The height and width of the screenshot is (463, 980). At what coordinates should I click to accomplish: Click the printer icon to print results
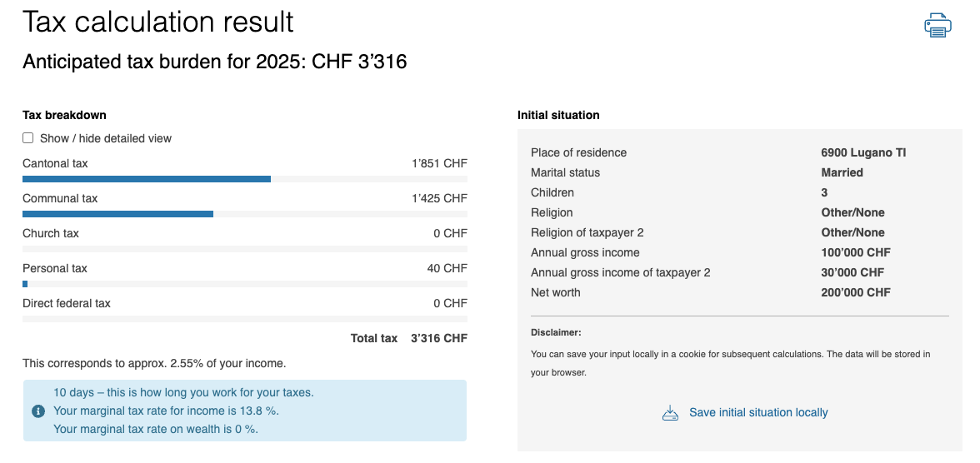(937, 25)
